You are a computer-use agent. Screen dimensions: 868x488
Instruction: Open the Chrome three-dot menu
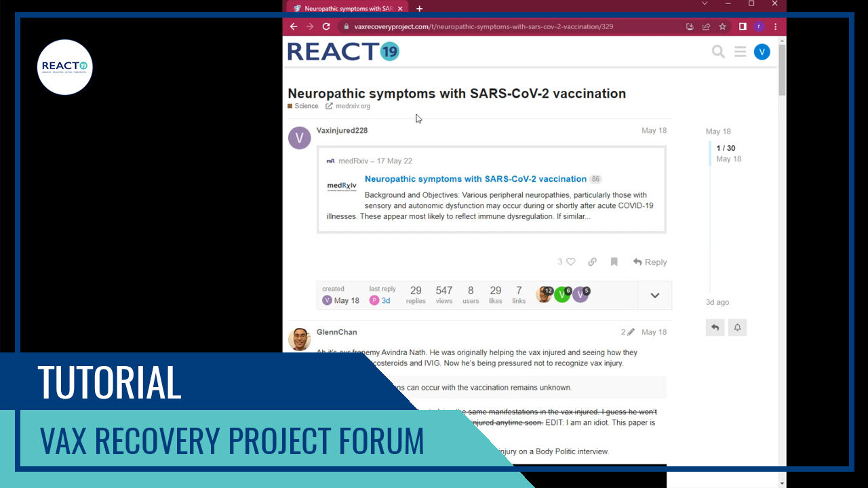pos(775,26)
